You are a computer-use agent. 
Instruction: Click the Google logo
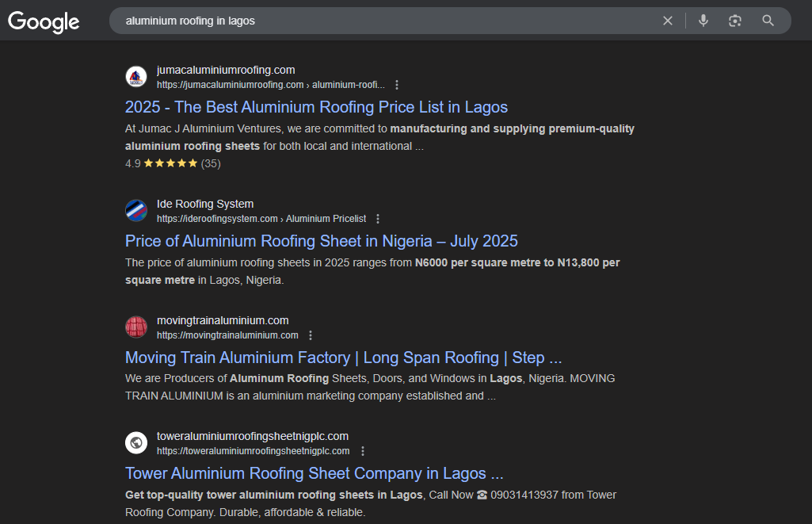(x=44, y=21)
